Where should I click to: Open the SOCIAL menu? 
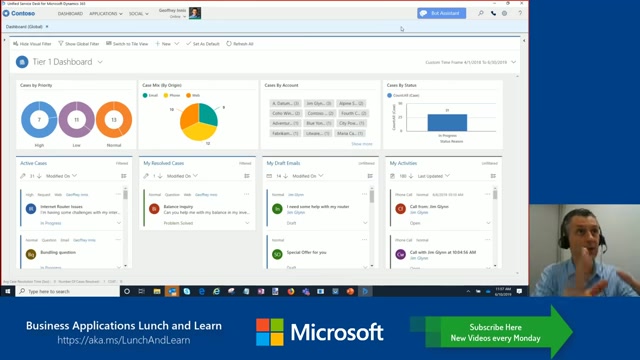(x=138, y=14)
